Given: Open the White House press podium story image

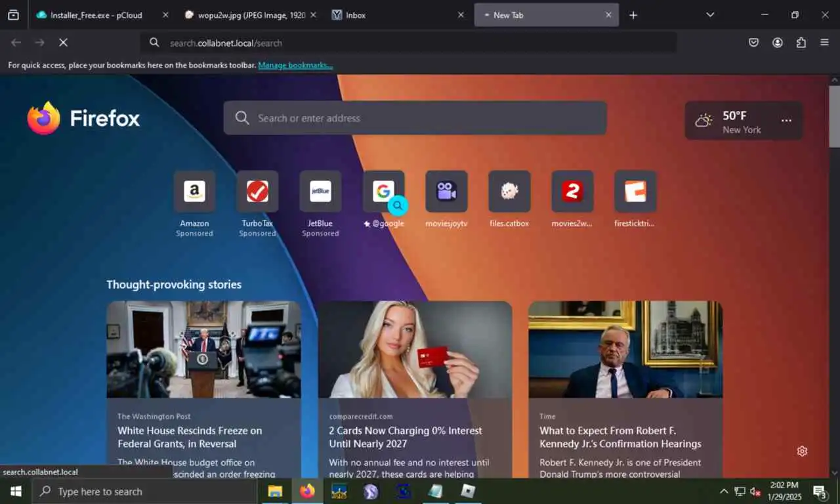Looking at the screenshot, I should point(203,349).
